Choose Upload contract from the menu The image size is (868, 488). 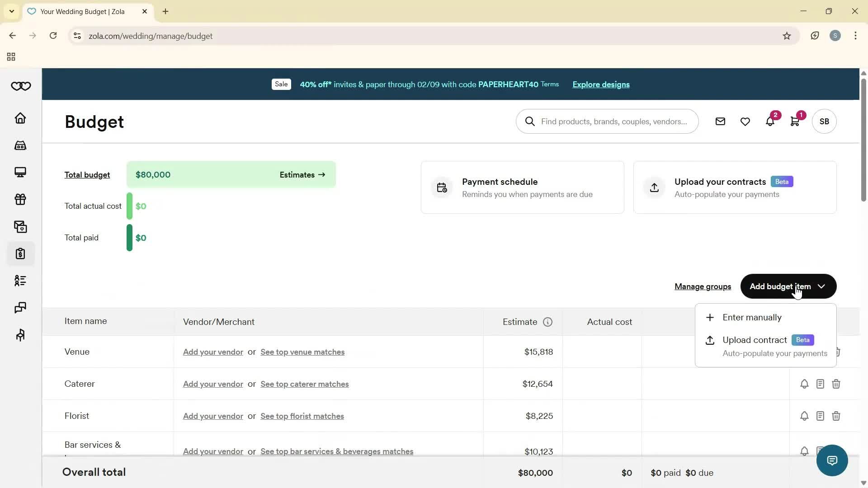[755, 340]
